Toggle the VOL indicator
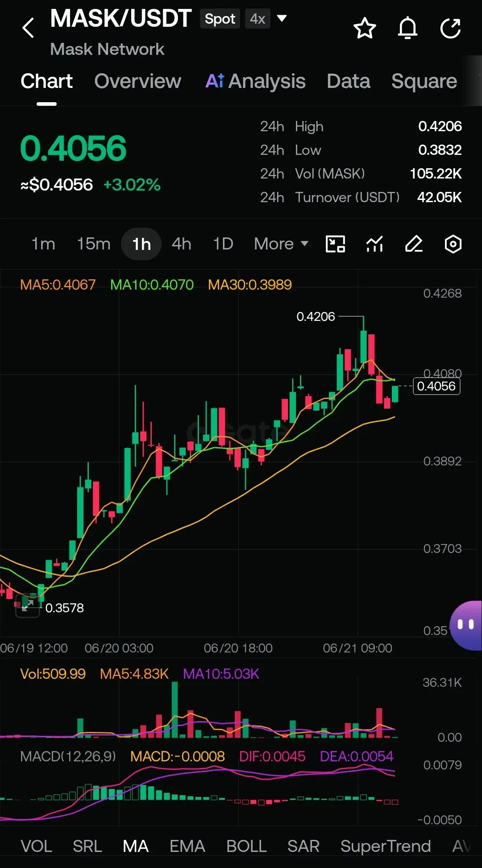Screen dimensions: 482x868 click(37, 846)
